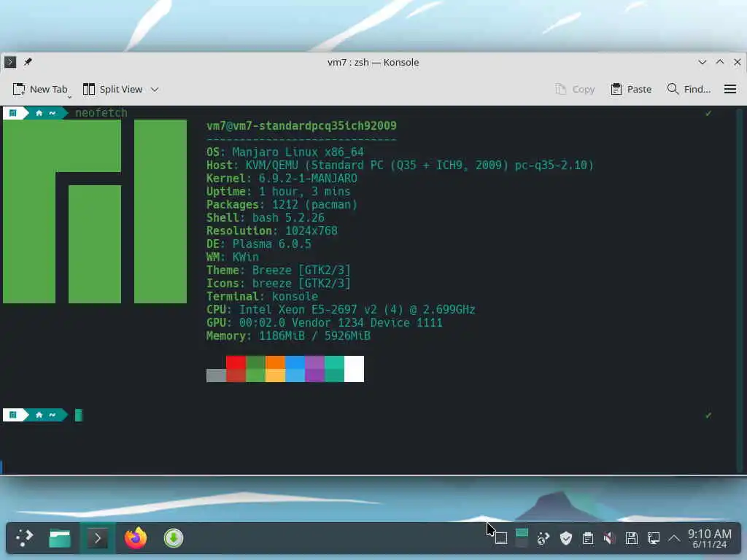Open the update notifier tray icon

tap(543, 539)
